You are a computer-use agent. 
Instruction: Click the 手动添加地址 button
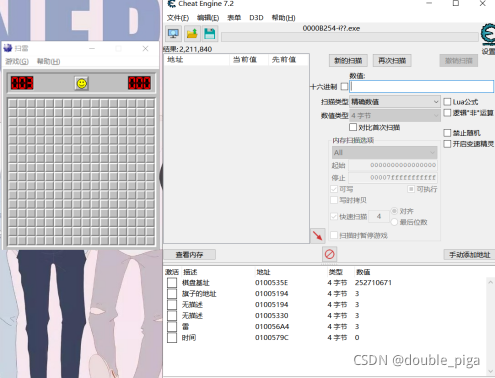pos(470,255)
